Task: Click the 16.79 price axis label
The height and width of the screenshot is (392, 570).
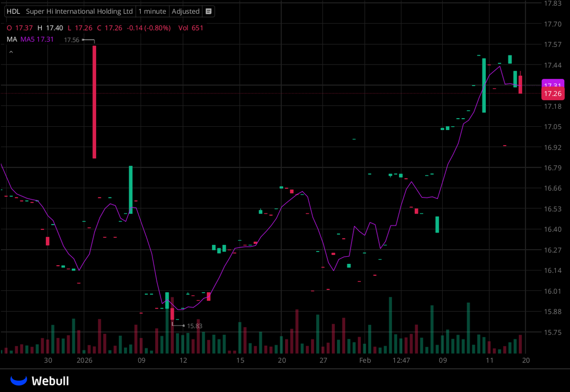Action: 553,168
